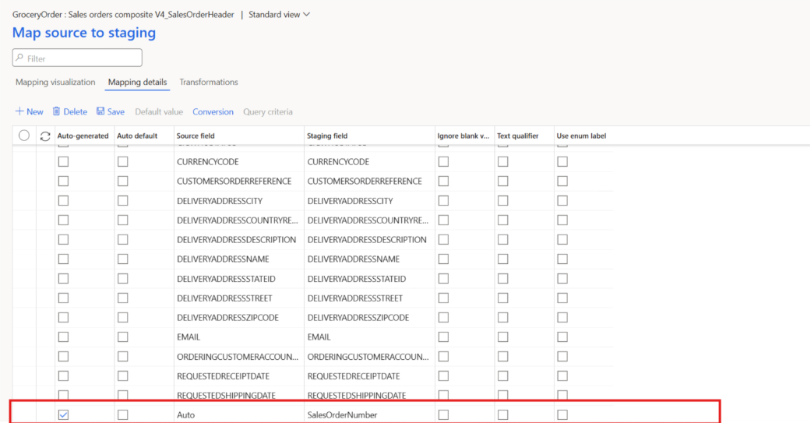
Task: Click the Text qualifier column header
Action: pyautogui.click(x=518, y=136)
